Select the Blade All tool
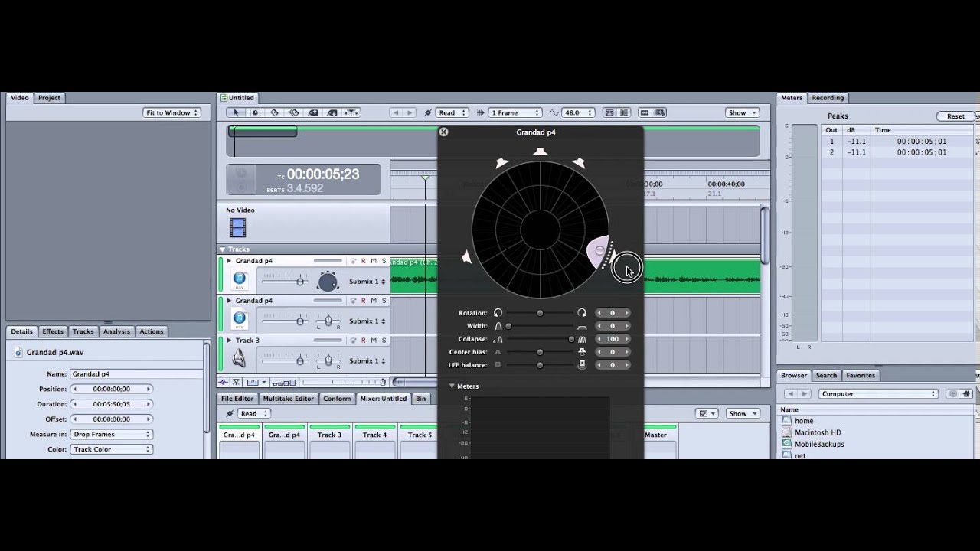Viewport: 980px width, 551px height. point(294,112)
